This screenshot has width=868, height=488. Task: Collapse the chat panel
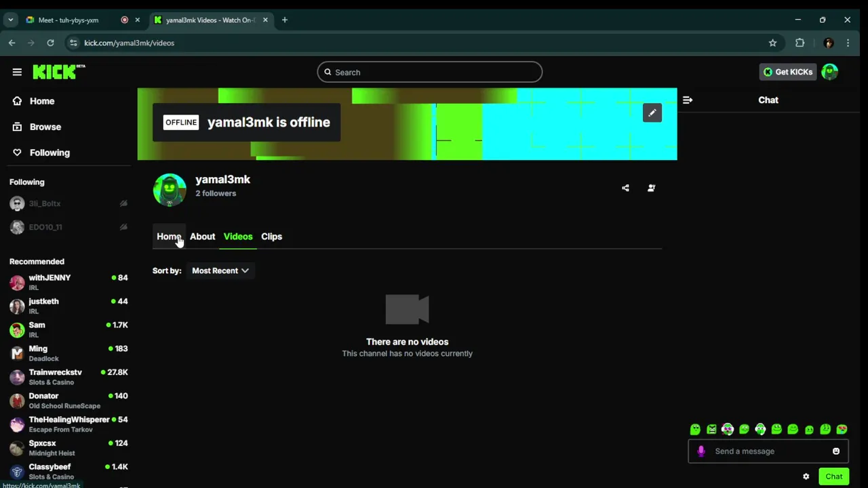pos(688,100)
